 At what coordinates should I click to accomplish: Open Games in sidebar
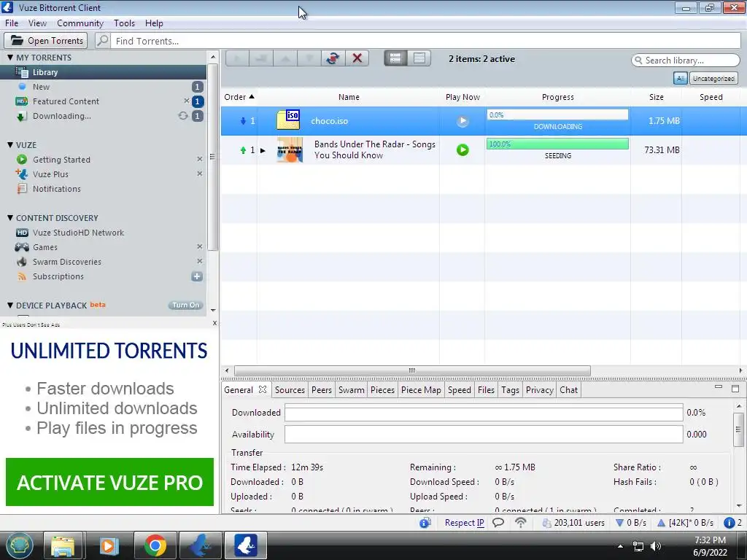103,247
